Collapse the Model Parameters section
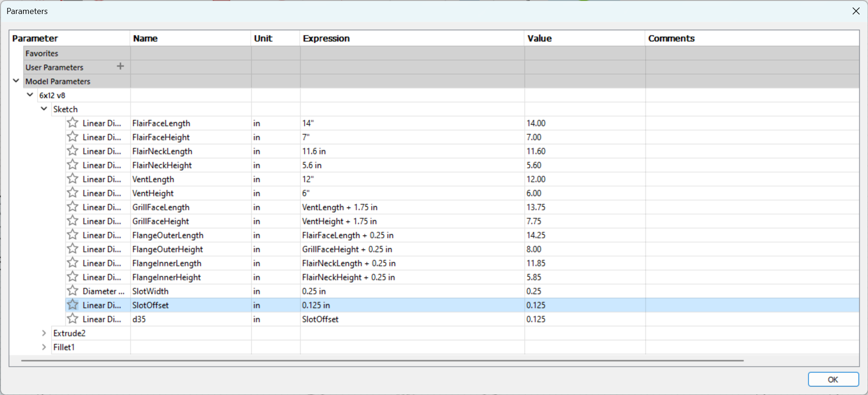Viewport: 868px width, 395px height. click(x=16, y=81)
